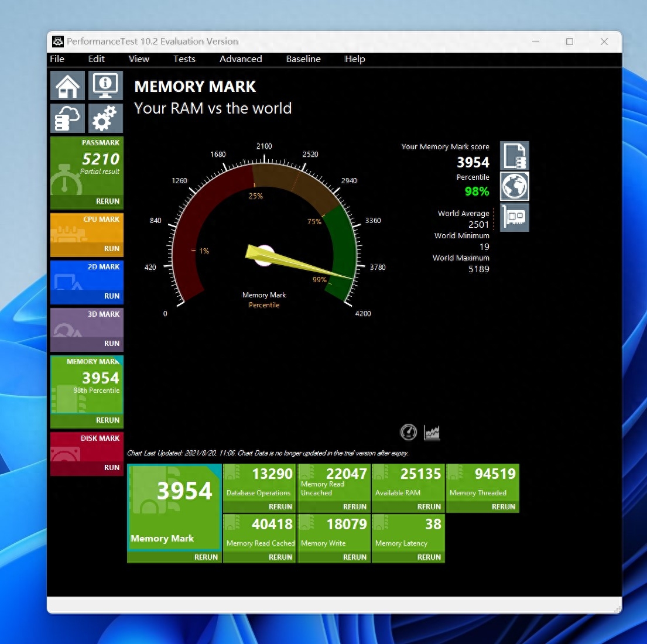
Task: Rerun the Memory Latency test
Action: (x=429, y=557)
